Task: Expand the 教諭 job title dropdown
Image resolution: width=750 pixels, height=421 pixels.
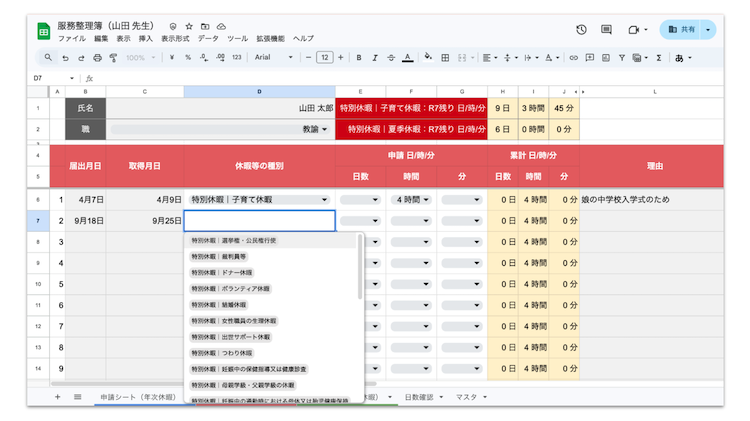Action: pyautogui.click(x=324, y=129)
